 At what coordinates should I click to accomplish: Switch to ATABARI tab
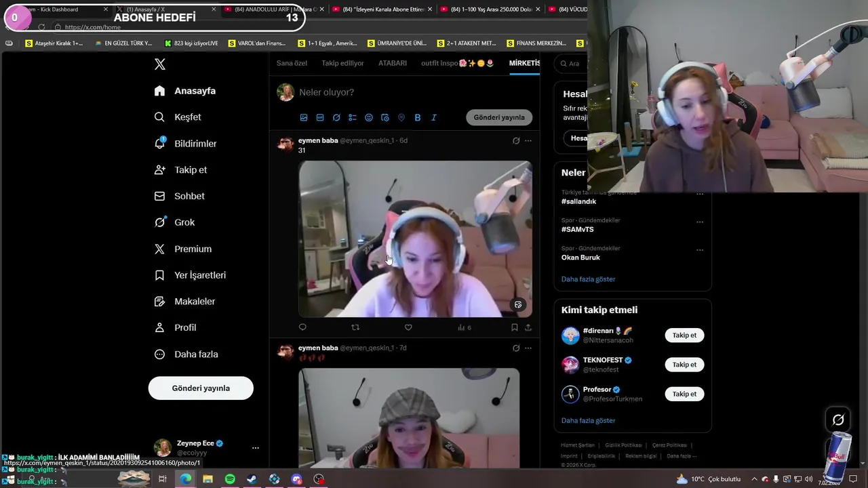pyautogui.click(x=393, y=63)
